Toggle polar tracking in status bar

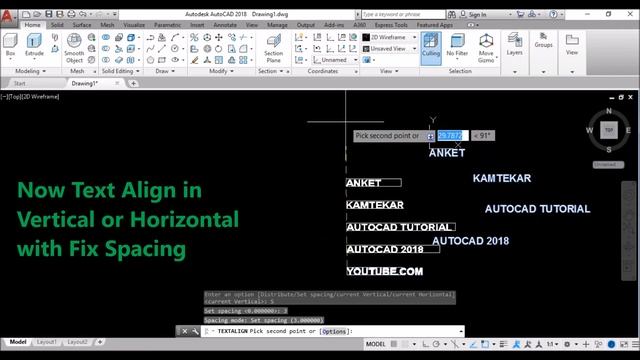tap(436, 344)
